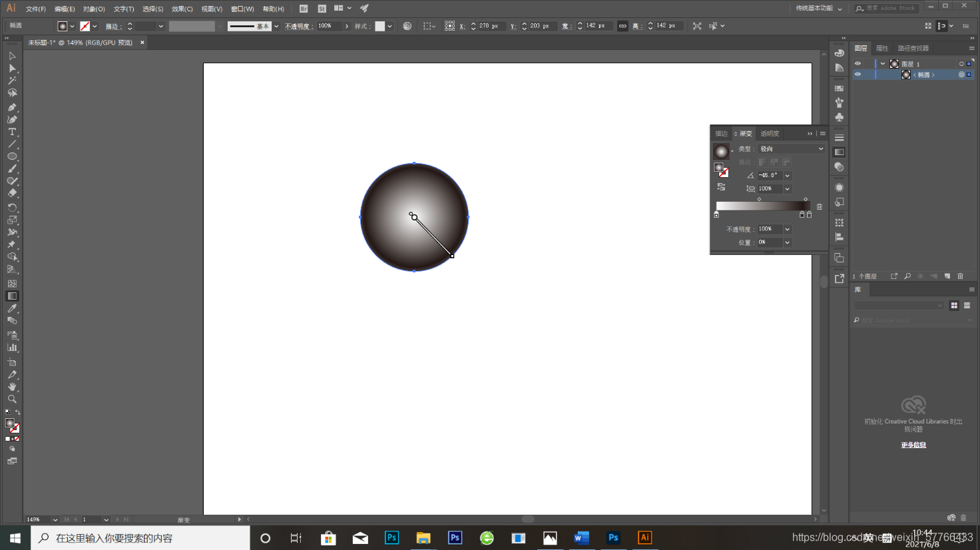
Task: Switch to 透明度 tab in gradient panel
Action: pyautogui.click(x=770, y=134)
